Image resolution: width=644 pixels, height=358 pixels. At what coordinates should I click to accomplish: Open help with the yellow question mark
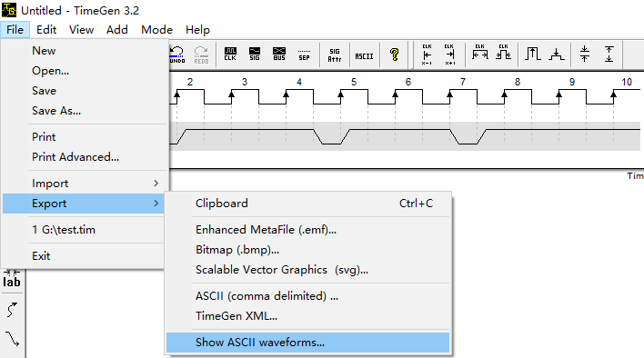pyautogui.click(x=394, y=55)
